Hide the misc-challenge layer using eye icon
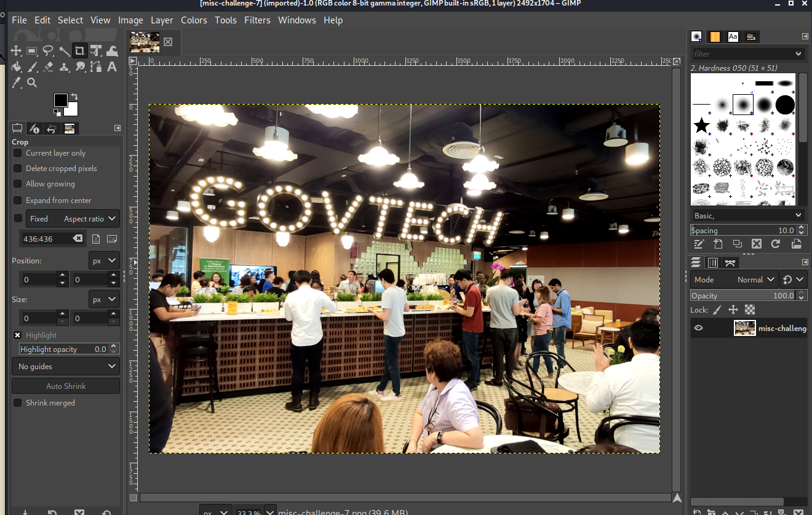 (698, 328)
